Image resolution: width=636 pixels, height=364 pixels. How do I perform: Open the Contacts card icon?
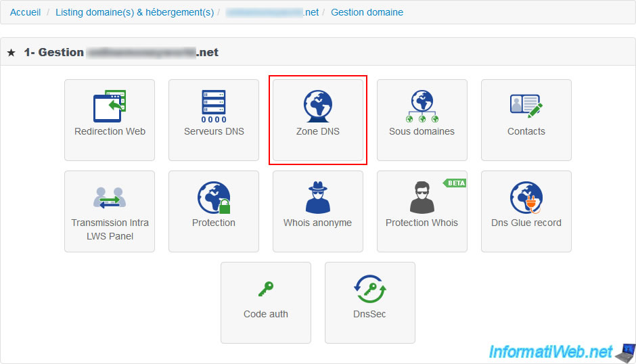pos(526,106)
